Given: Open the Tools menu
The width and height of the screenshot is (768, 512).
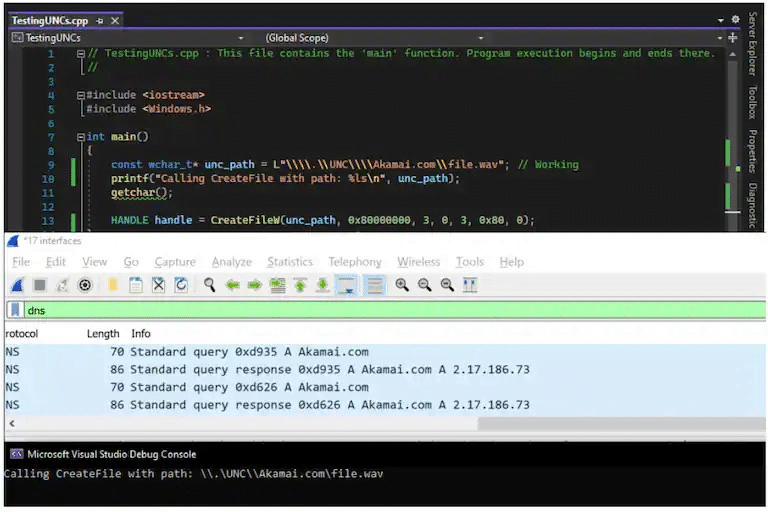Looking at the screenshot, I should pos(470,262).
